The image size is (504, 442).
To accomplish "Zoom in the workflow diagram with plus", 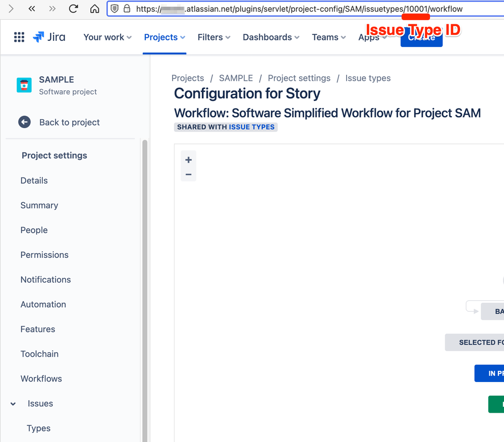I will (x=188, y=160).
